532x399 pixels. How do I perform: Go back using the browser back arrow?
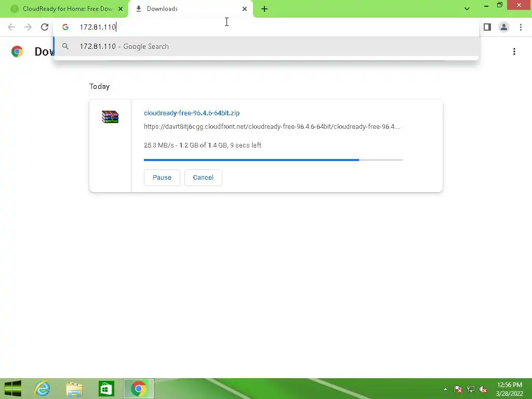click(11, 27)
